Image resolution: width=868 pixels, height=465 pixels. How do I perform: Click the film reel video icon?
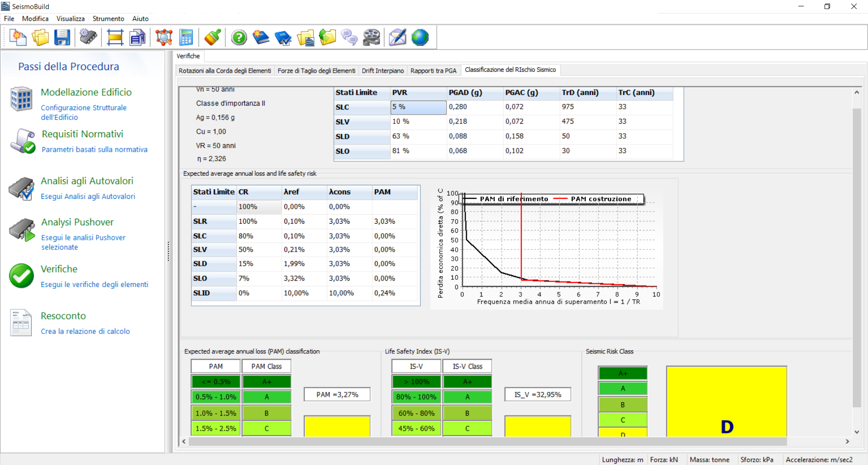[x=371, y=38]
